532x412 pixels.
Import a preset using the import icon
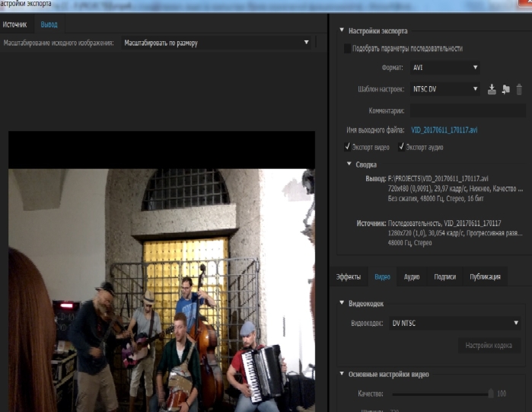coord(506,89)
